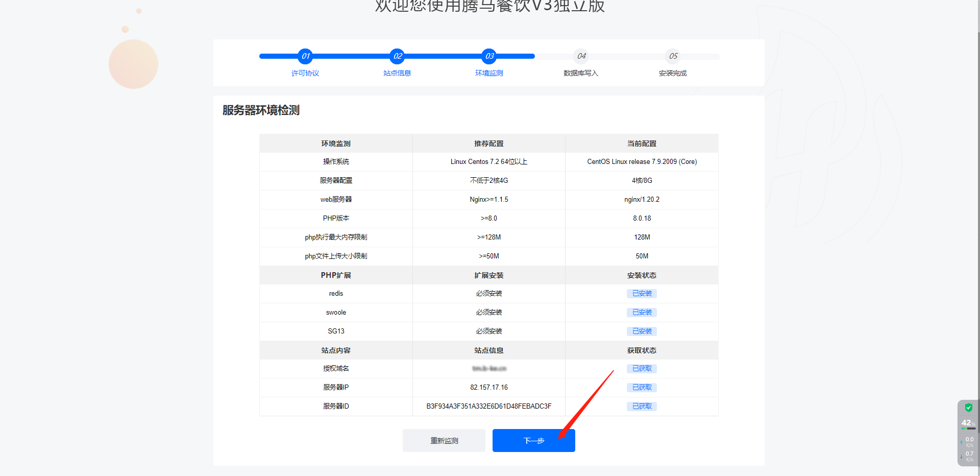Click the php执行最大内存限制 row label
Screen dimensions: 980x476
[336, 237]
